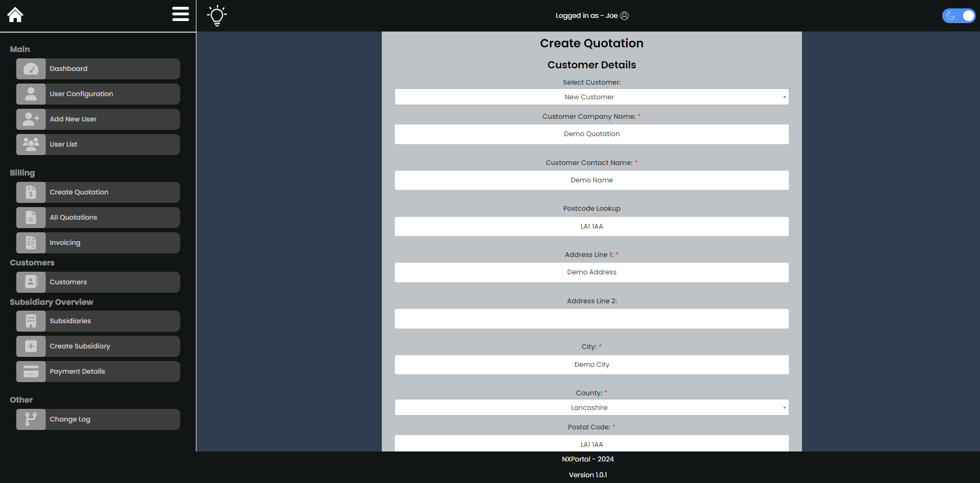The image size is (980, 483).
Task: Open the County dropdown showing Lancashire
Action: (x=591, y=407)
